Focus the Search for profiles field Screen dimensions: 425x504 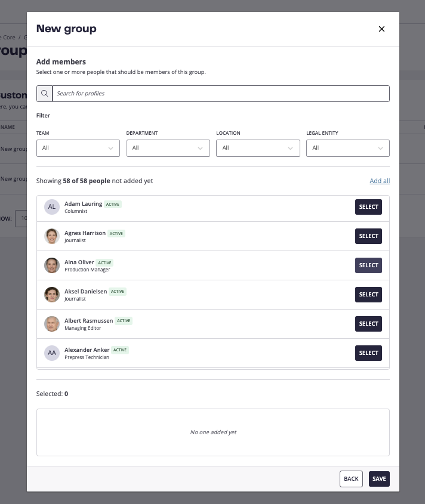coord(221,94)
